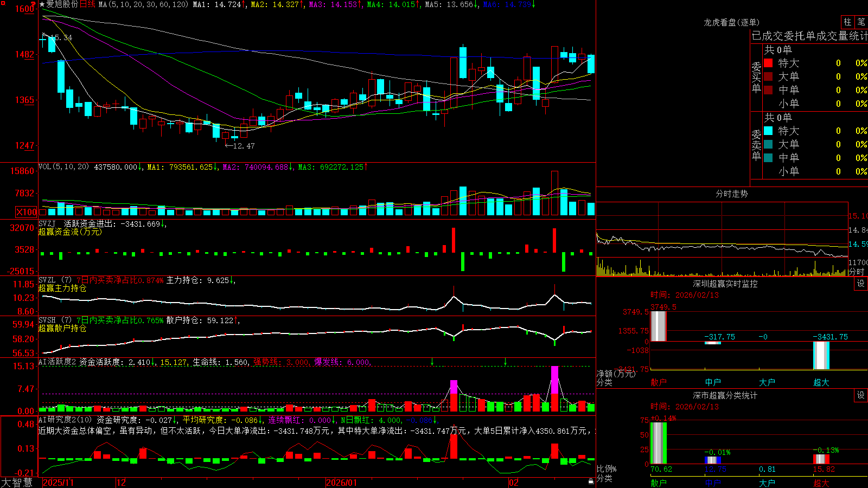
Task: Click the 主力持仓: 9.625 value
Action: pos(197,280)
